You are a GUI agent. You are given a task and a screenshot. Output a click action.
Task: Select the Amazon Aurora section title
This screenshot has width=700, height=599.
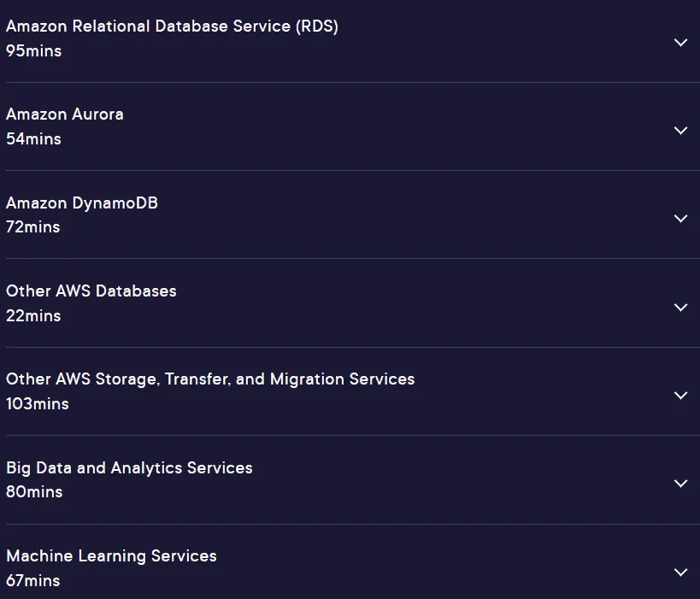65,115
